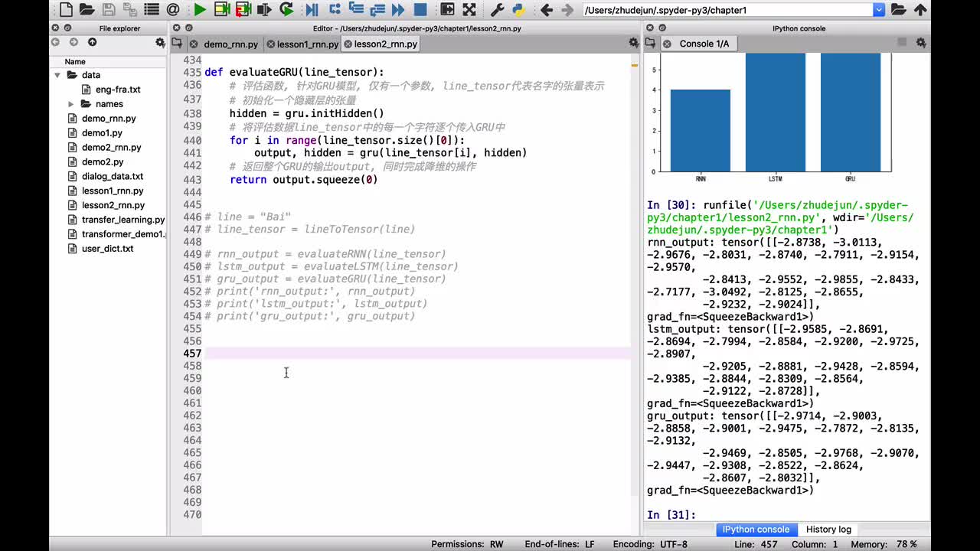Select dialog_data.txt in the file explorer
Screen dimensions: 980x551
tap(113, 177)
